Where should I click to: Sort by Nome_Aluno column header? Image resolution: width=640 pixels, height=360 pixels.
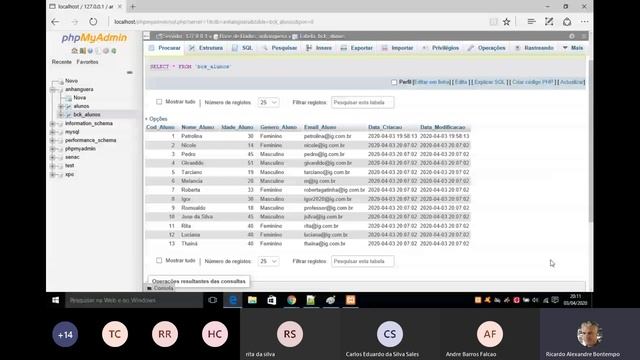198,127
